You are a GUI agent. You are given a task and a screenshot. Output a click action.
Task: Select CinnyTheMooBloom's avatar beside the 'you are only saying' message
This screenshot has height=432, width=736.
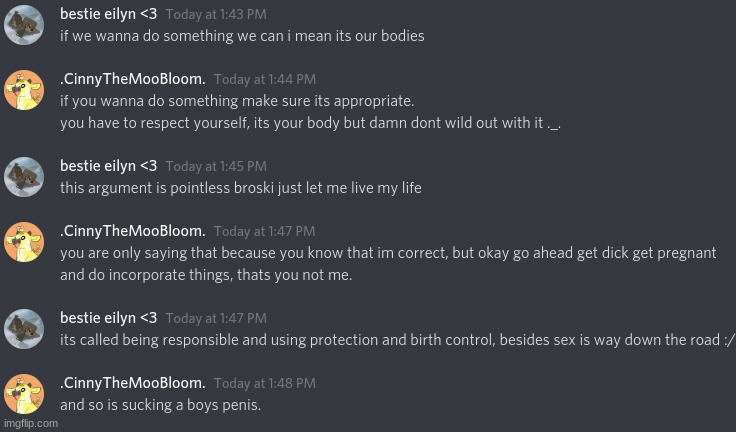[x=24, y=242]
